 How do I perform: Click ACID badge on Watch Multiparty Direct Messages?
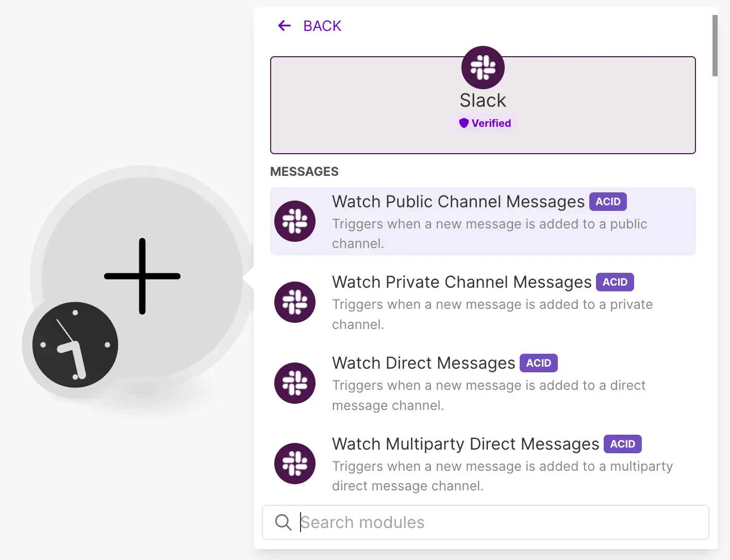[623, 444]
